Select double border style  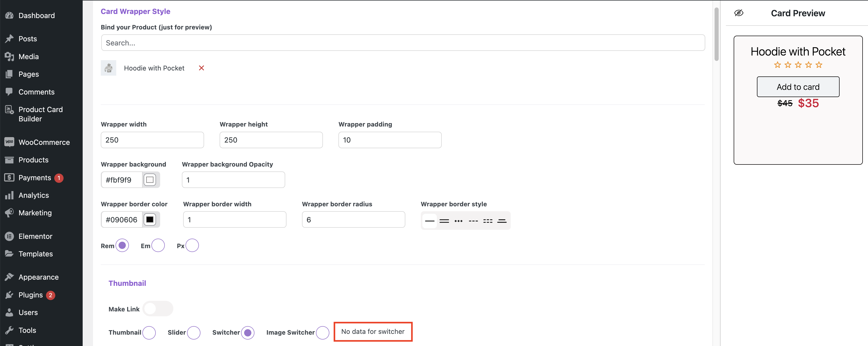(444, 221)
